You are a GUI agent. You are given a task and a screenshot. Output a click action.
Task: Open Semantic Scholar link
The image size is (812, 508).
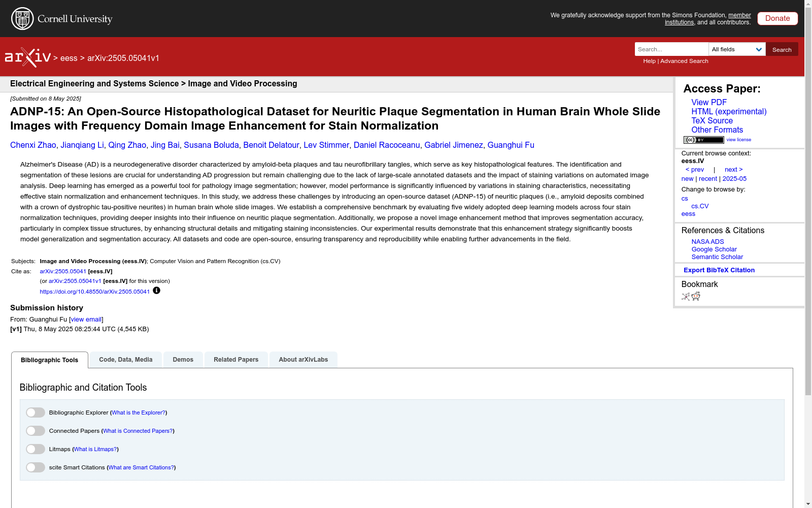(717, 257)
